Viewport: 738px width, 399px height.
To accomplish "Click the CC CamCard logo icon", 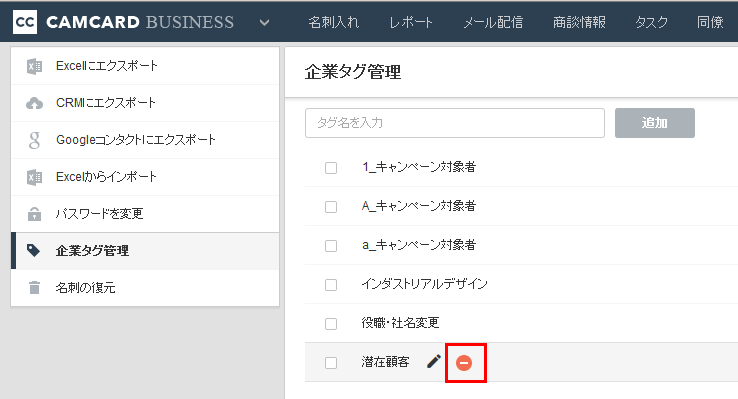I will pyautogui.click(x=25, y=22).
